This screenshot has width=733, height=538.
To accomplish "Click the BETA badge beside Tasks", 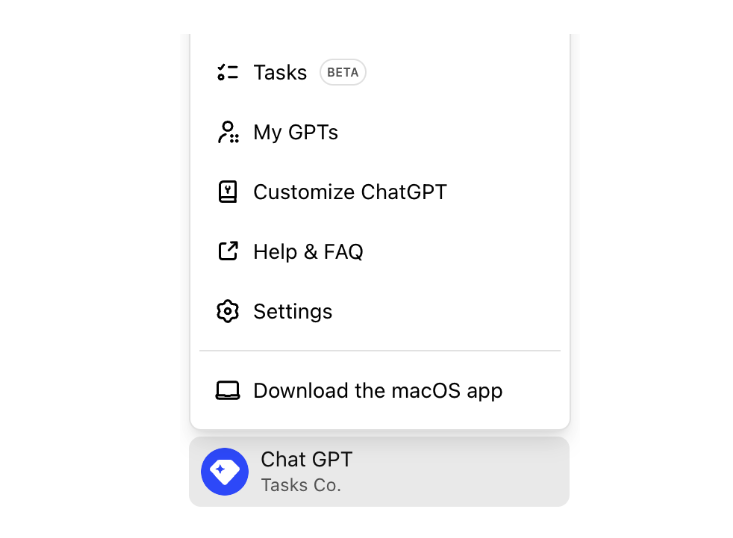I will coord(343,72).
